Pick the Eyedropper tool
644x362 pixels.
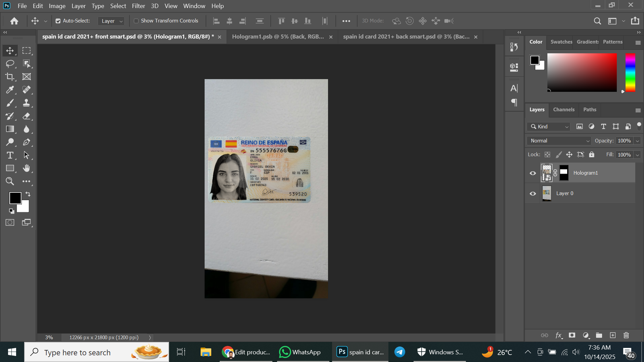[10, 90]
